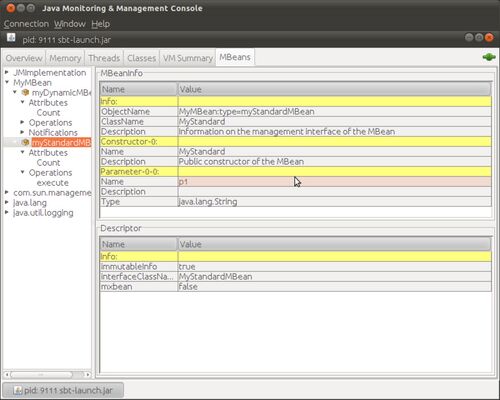Click the Java icon in the pid 9111 title bar
Image resolution: width=500 pixels, height=400 pixels.
click(x=11, y=38)
